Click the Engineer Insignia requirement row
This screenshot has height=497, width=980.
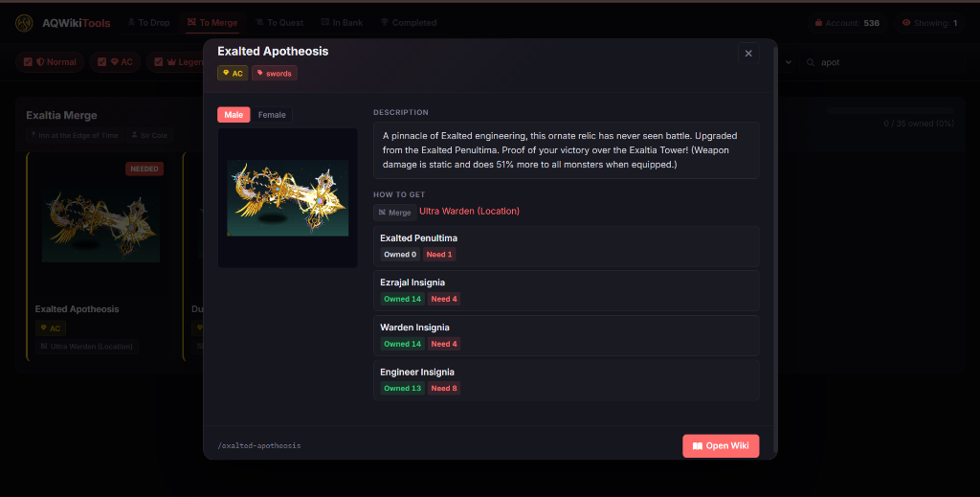[567, 380]
